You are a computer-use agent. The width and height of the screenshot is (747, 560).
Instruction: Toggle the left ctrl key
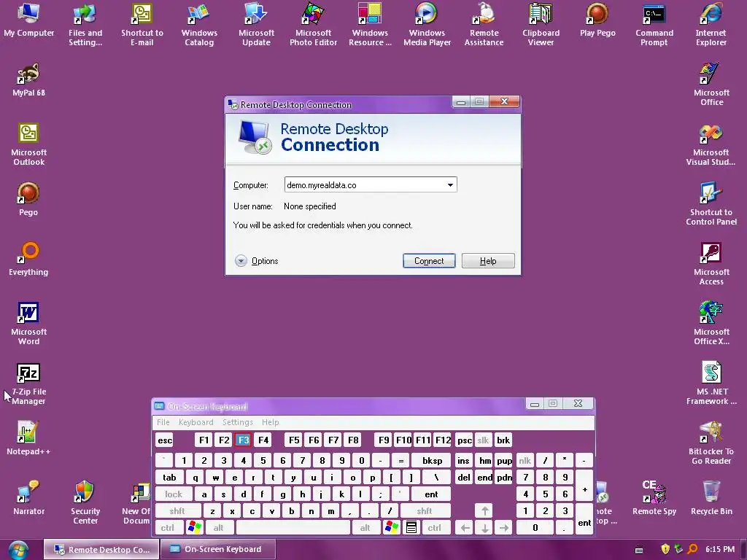(x=168, y=528)
